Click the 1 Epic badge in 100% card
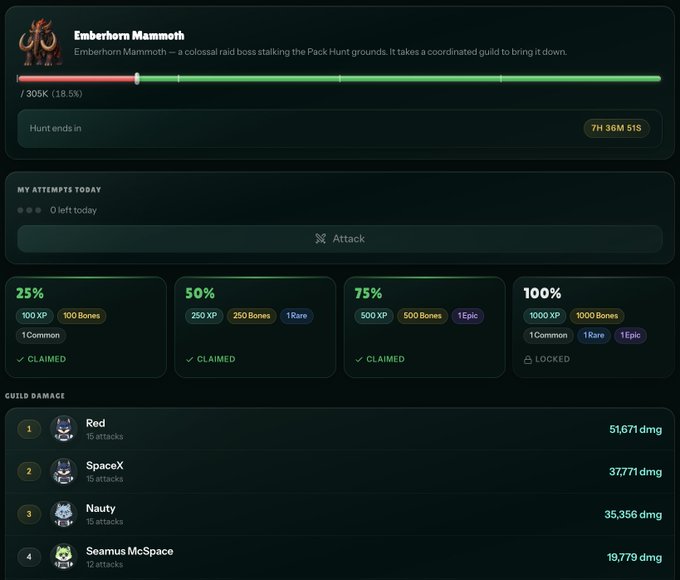Image resolution: width=680 pixels, height=580 pixels. pyautogui.click(x=630, y=335)
